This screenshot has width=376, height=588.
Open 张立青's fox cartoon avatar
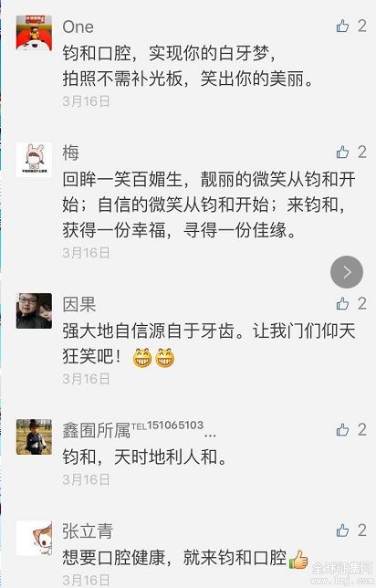pyautogui.click(x=34, y=538)
